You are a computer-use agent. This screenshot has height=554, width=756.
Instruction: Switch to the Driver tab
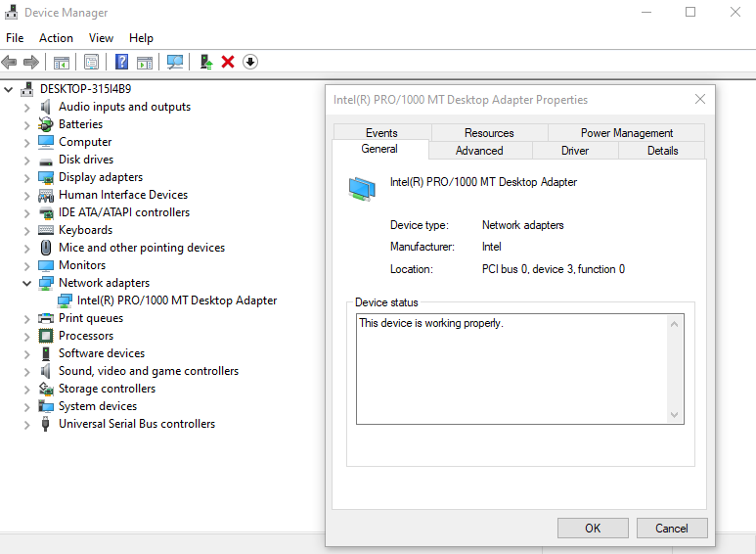(x=575, y=151)
